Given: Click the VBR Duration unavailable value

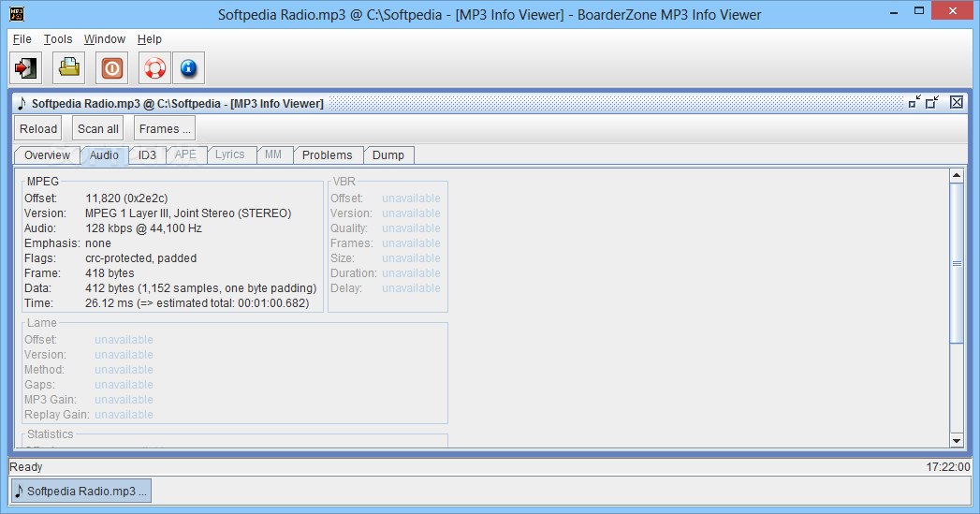Looking at the screenshot, I should (411, 273).
